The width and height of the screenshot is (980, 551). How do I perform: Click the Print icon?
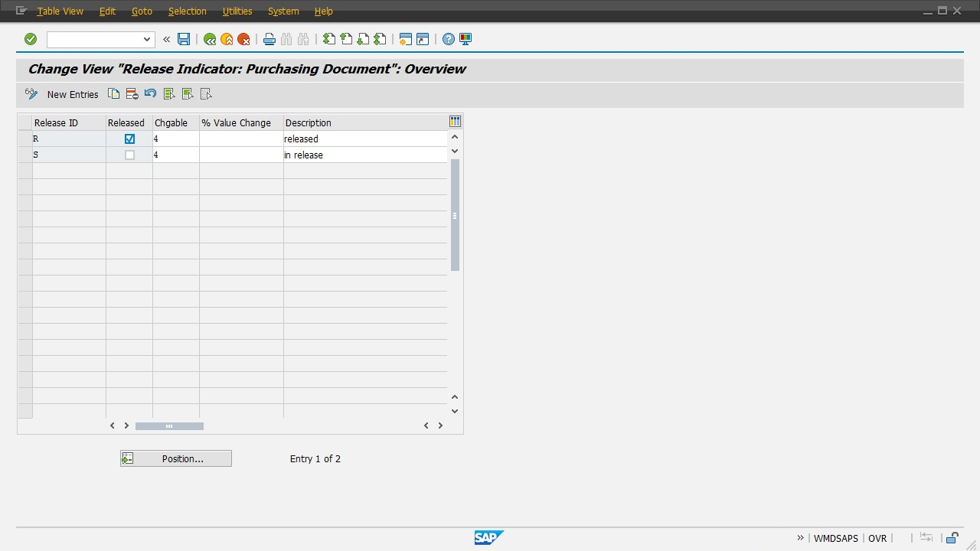pyautogui.click(x=269, y=39)
